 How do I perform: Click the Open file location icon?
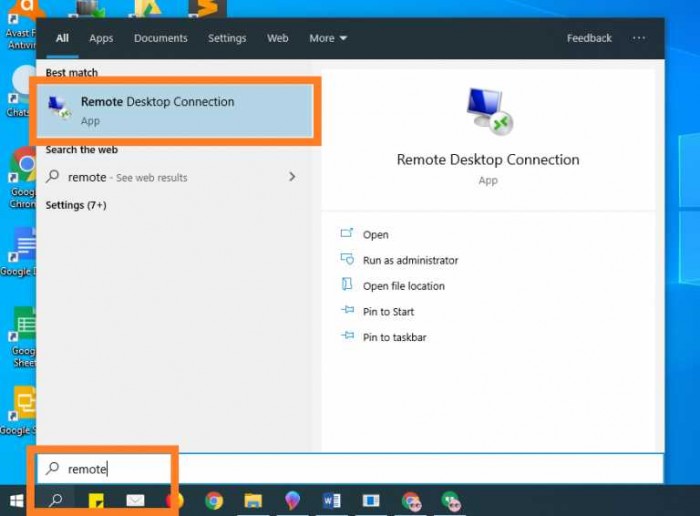pos(347,284)
